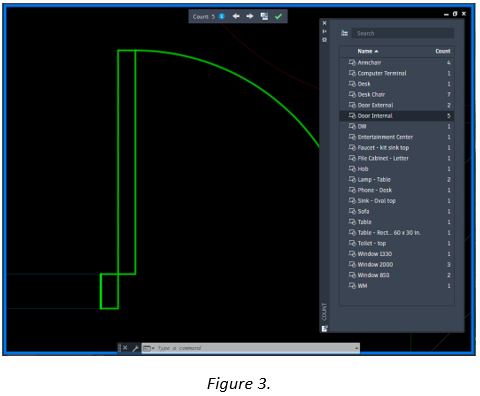Select the Door External row
The image size is (480, 396).
pos(397,105)
